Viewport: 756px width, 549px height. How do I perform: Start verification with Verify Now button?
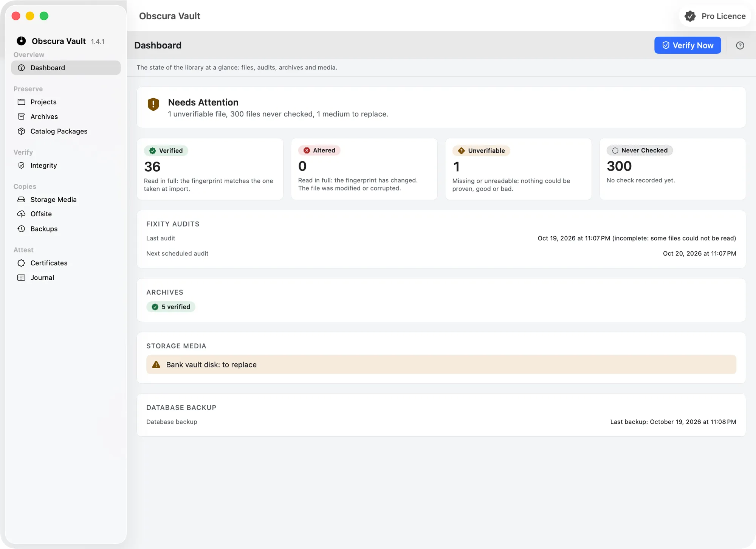[x=688, y=45]
